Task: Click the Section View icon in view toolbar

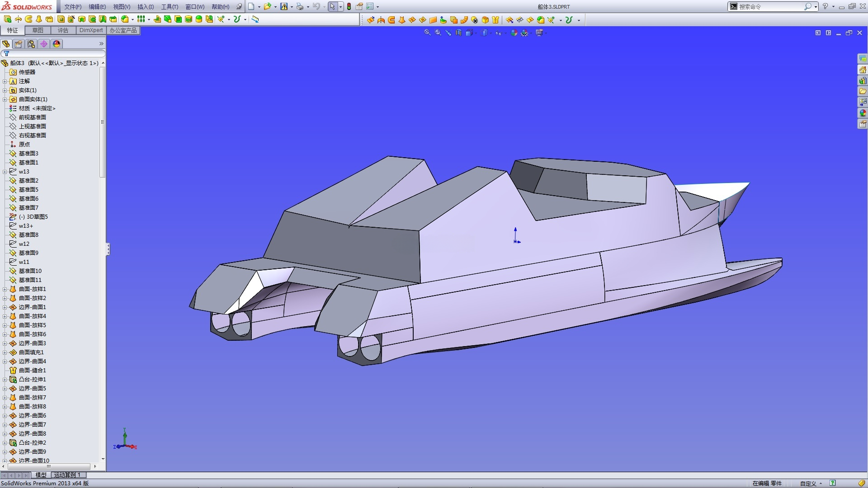Action: [x=458, y=33]
